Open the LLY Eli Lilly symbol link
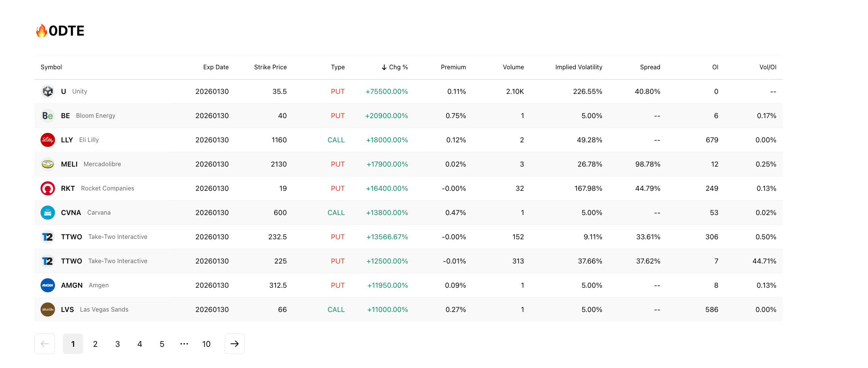This screenshot has height=368, width=868. [x=67, y=140]
